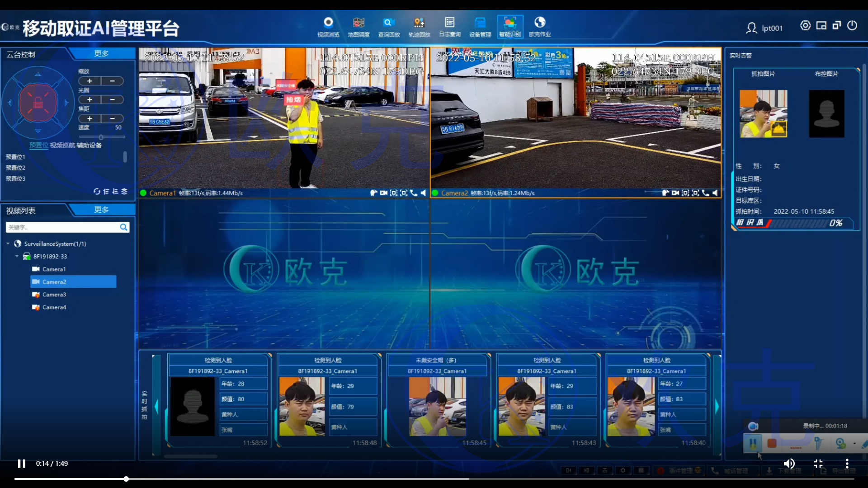Viewport: 868px width, 488px height.
Task: Adjust the 速度 speed slider handle
Action: (x=101, y=137)
